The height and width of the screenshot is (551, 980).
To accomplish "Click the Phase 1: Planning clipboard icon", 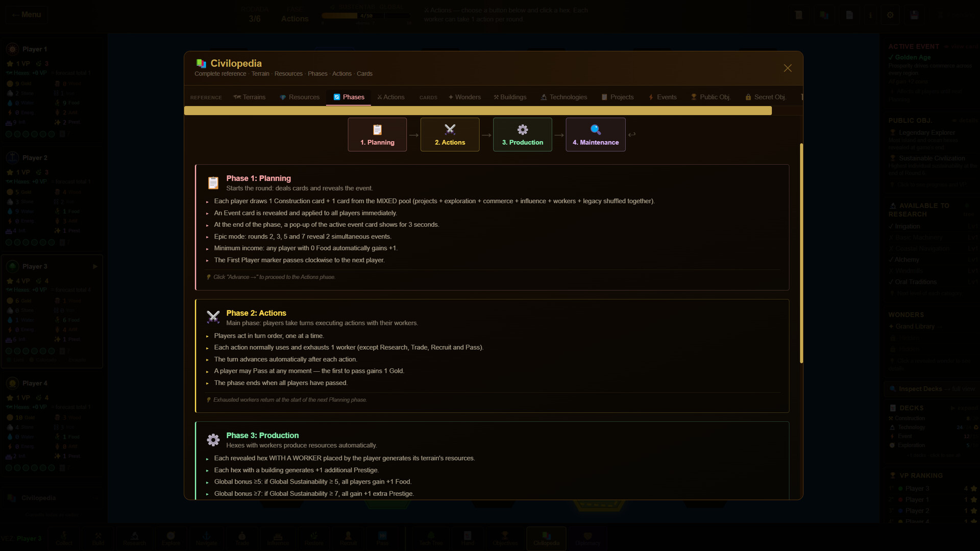I will pyautogui.click(x=213, y=183).
